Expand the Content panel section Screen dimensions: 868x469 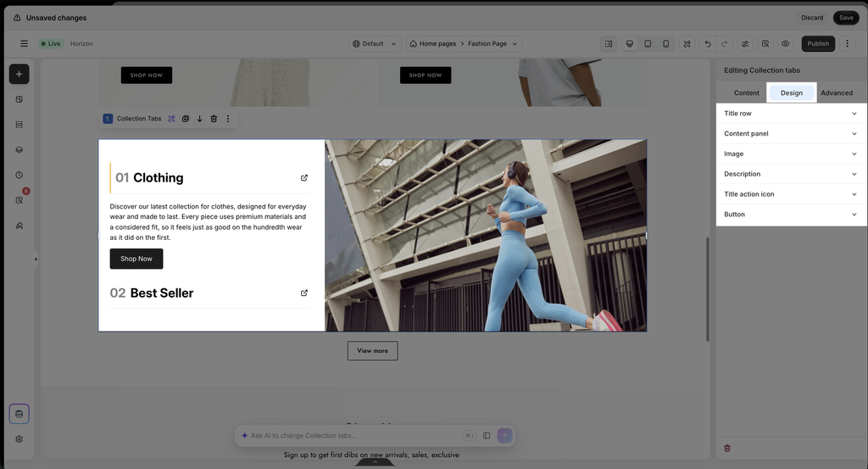click(x=791, y=133)
